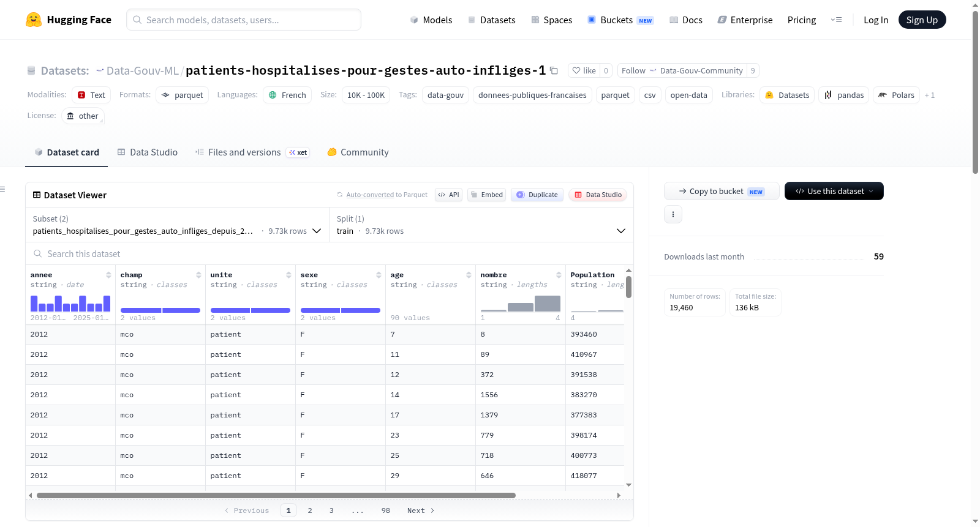Image resolution: width=980 pixels, height=527 pixels.
Task: Like this dataset with the heart button
Action: coord(584,70)
